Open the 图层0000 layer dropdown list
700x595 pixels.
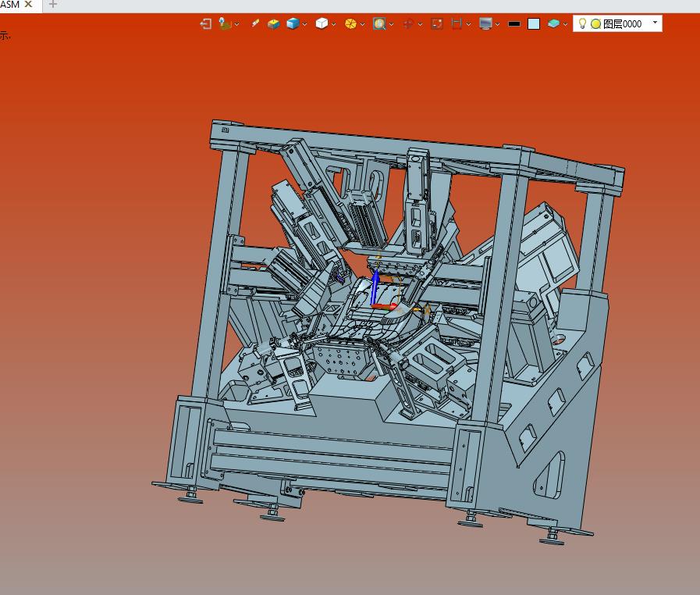(x=655, y=23)
